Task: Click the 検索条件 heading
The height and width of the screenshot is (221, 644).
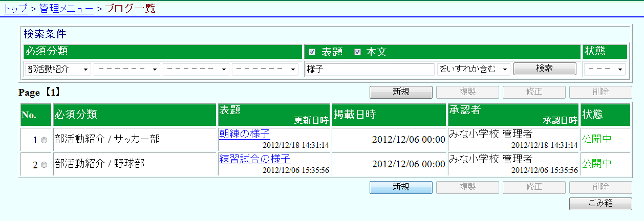Action: 45,34
